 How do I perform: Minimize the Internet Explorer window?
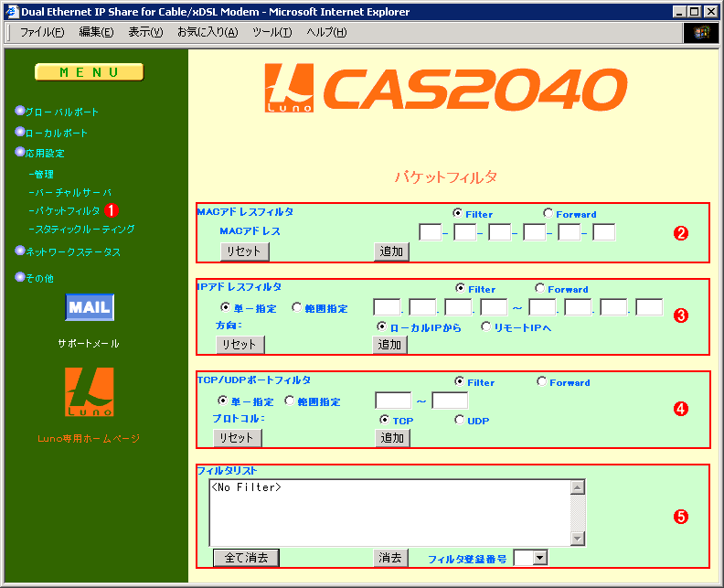click(x=678, y=12)
